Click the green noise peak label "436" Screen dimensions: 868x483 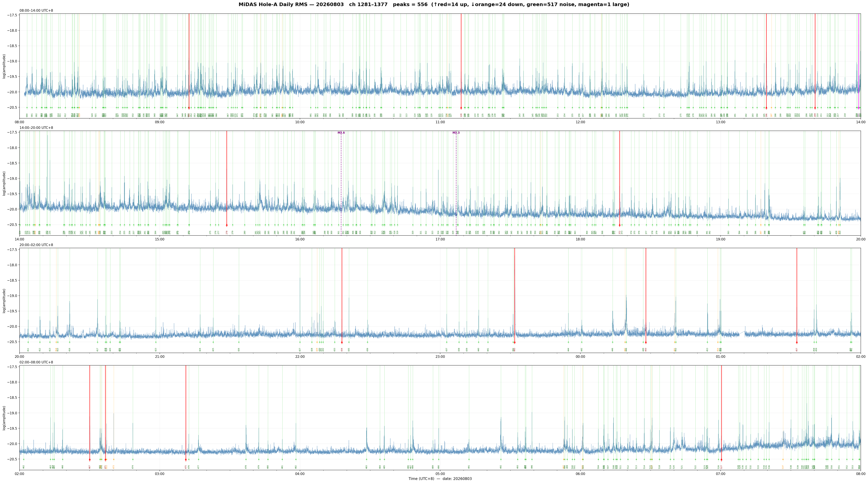(x=368, y=350)
